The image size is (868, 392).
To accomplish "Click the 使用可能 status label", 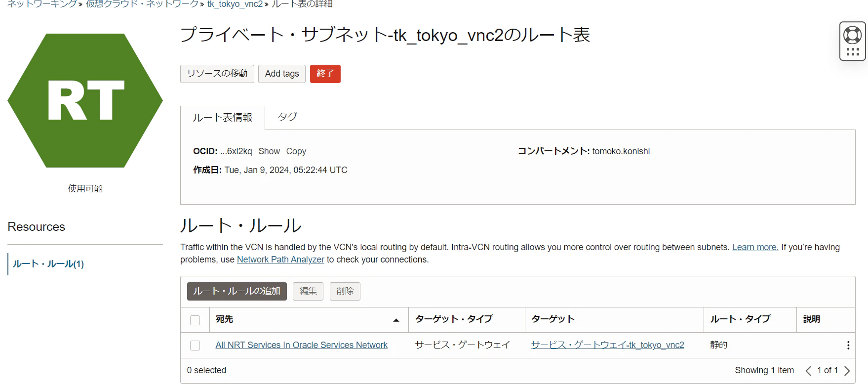I will [85, 188].
